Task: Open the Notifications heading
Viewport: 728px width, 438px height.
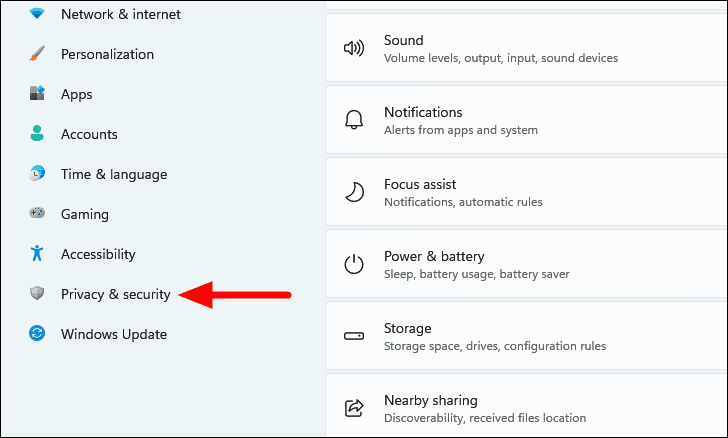Action: 423,112
